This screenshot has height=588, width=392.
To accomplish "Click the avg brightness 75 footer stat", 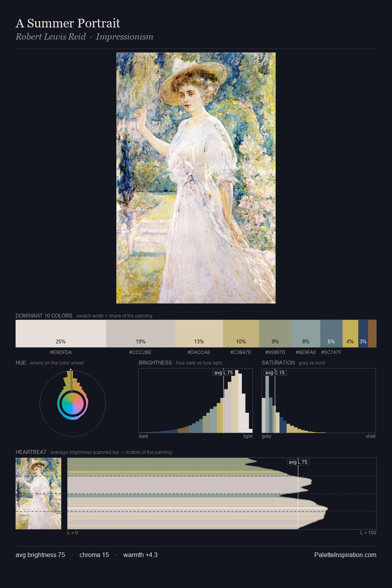I will pyautogui.click(x=40, y=555).
